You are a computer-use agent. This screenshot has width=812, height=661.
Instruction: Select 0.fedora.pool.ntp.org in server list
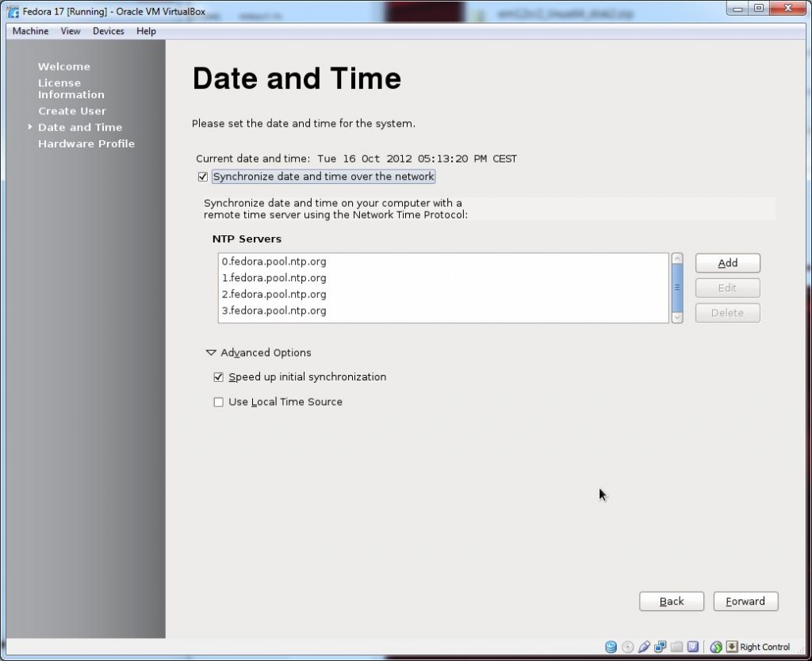[x=443, y=262]
